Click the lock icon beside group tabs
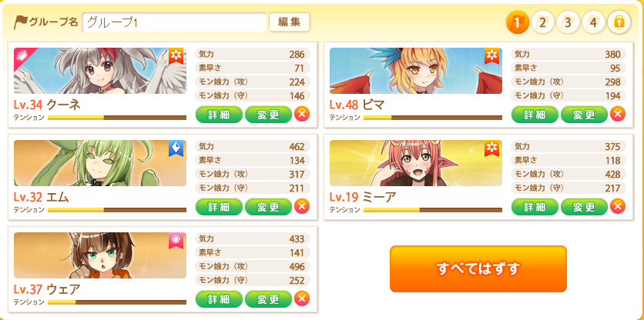The height and width of the screenshot is (320, 644). tap(619, 22)
